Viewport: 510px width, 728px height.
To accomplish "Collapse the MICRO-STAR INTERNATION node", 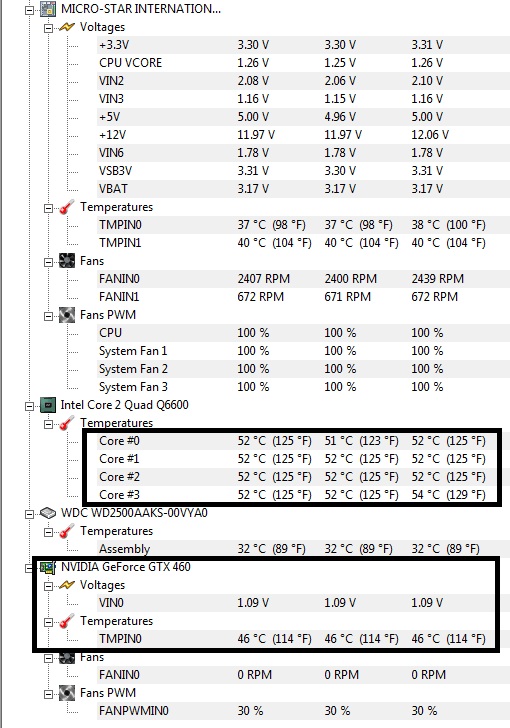I will (x=30, y=10).
